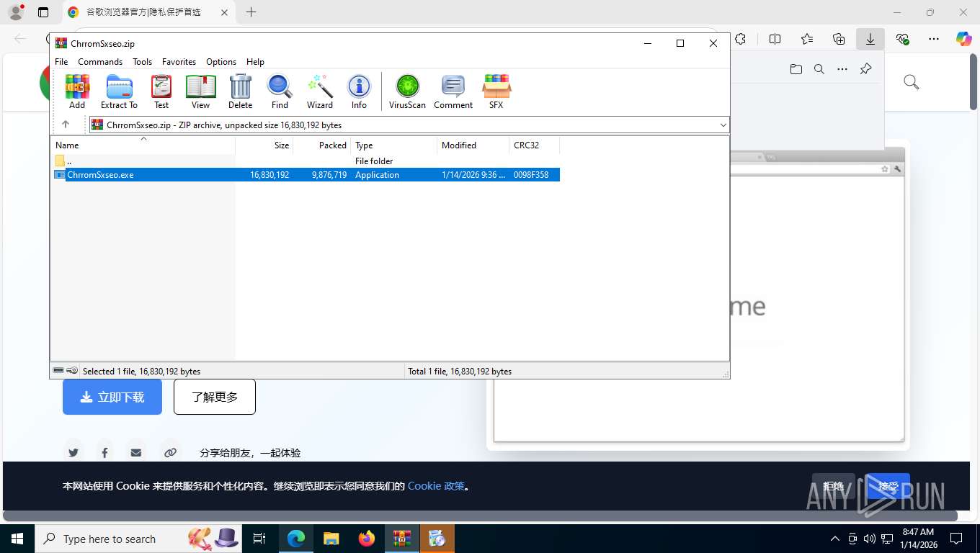
Task: Select the parent folder '..' row
Action: point(306,161)
